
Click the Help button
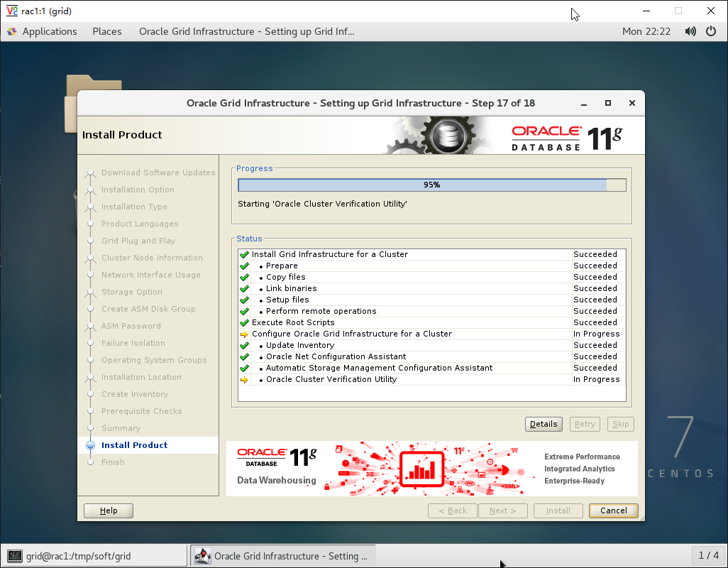pyautogui.click(x=108, y=510)
